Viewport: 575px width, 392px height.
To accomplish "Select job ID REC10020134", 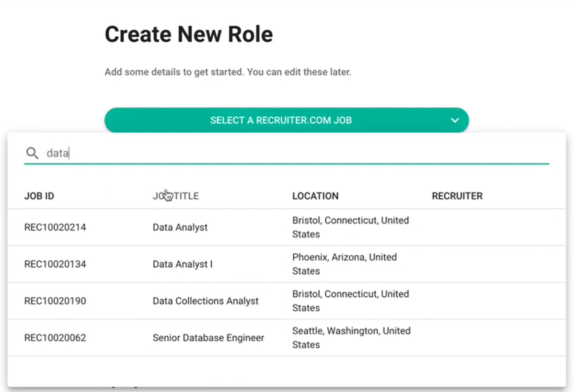I will tap(55, 264).
